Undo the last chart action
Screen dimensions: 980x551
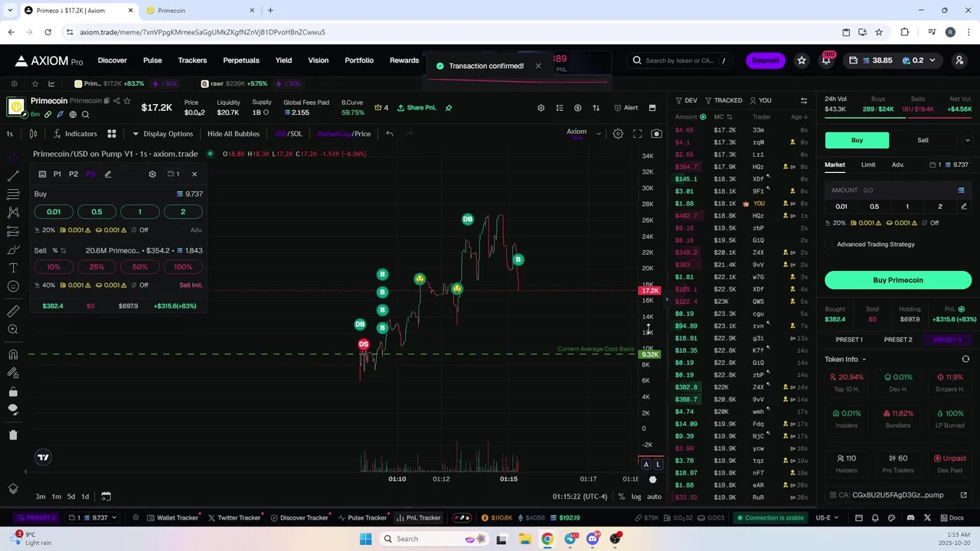click(390, 134)
